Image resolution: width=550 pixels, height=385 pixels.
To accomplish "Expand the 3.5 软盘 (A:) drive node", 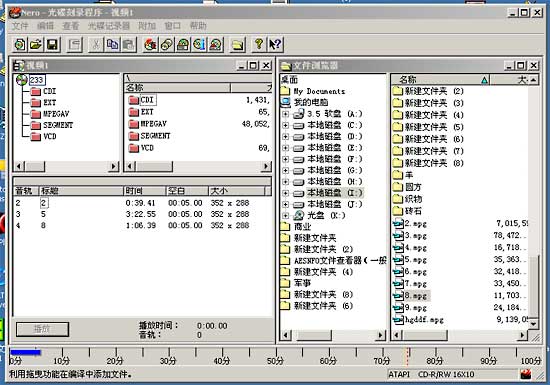I will (286, 114).
